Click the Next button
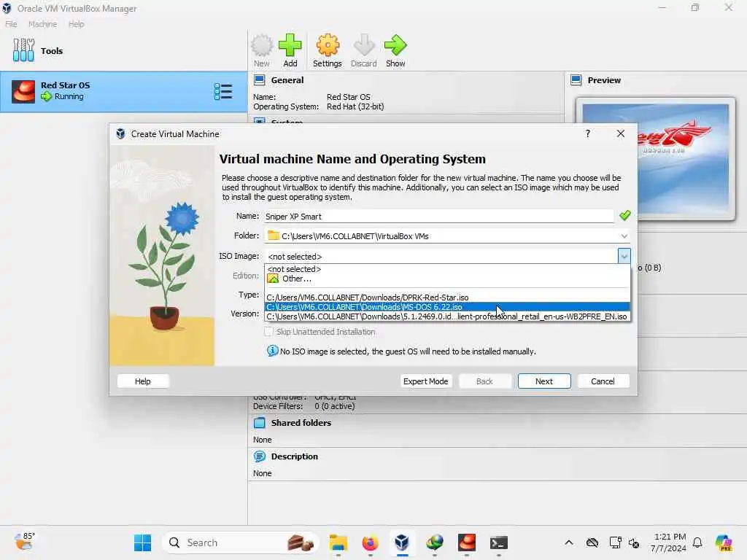 [544, 381]
